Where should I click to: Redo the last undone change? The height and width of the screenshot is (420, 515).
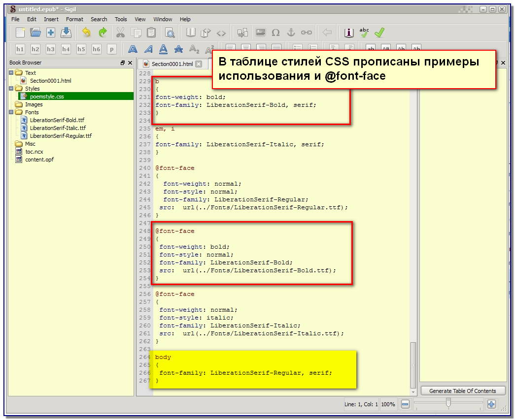tap(103, 32)
